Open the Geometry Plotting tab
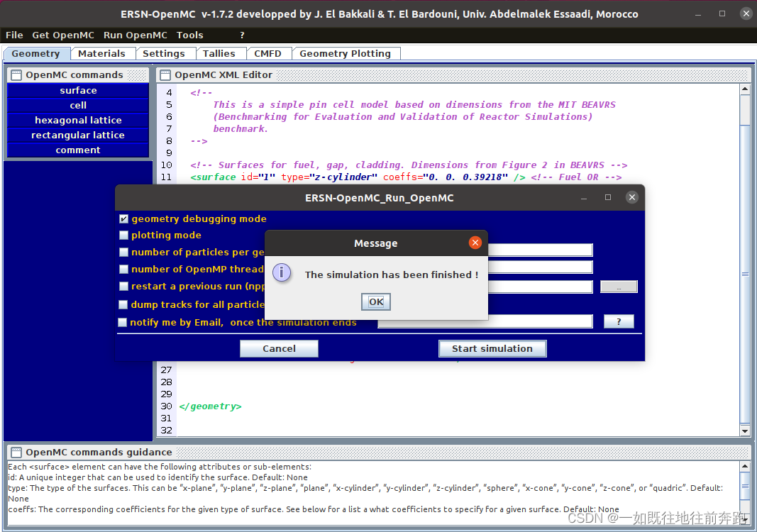 click(346, 53)
